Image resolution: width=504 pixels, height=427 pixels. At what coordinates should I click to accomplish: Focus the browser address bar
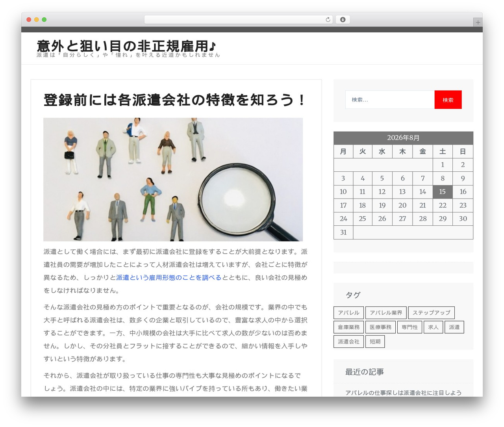coord(238,20)
